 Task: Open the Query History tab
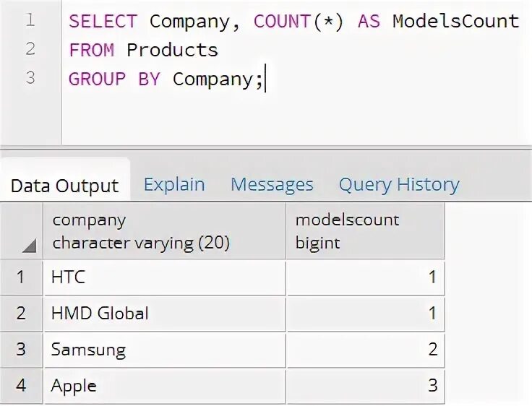coord(399,185)
